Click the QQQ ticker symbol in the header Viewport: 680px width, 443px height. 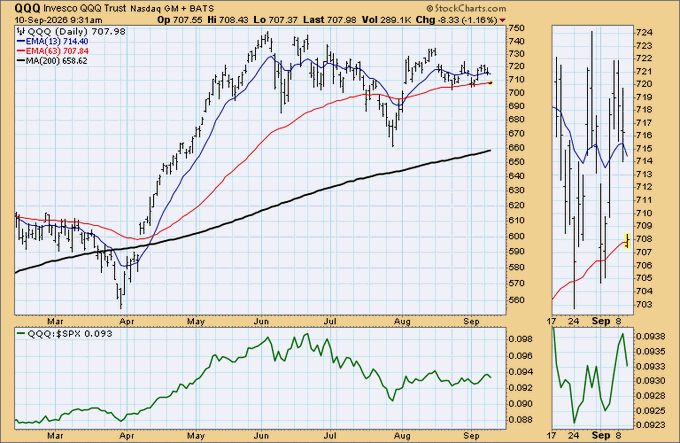[28, 8]
